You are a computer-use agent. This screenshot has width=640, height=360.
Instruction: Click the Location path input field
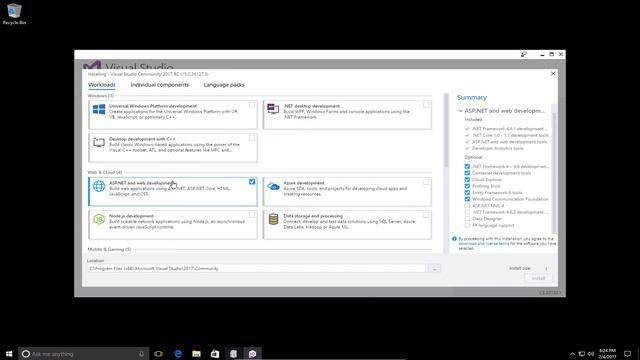256,269
